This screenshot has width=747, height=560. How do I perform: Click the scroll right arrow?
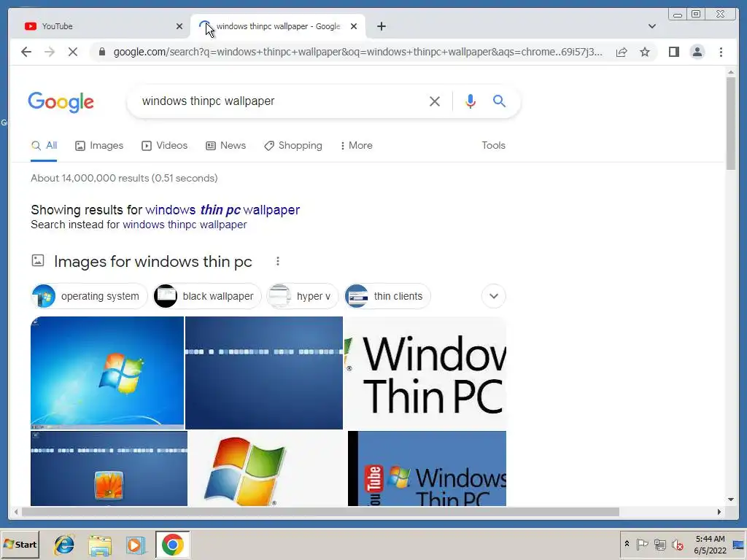pyautogui.click(x=719, y=512)
